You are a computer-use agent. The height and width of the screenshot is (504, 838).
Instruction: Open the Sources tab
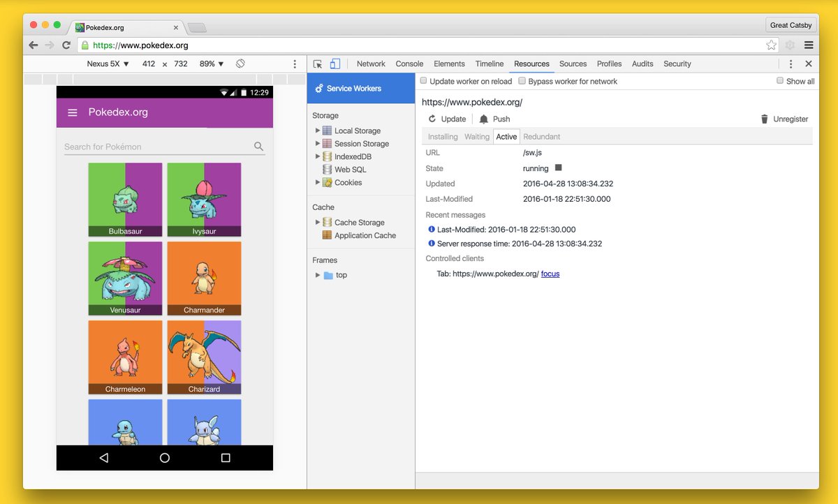pyautogui.click(x=573, y=64)
